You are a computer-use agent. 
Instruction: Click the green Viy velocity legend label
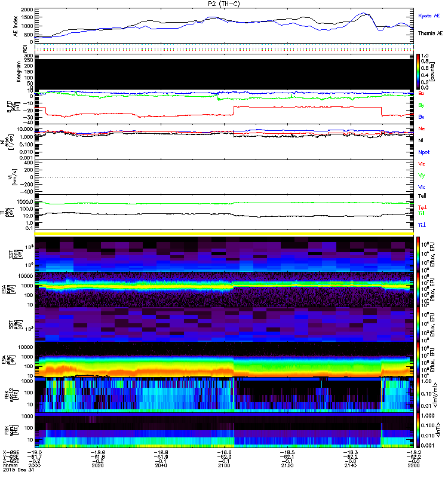(x=422, y=176)
